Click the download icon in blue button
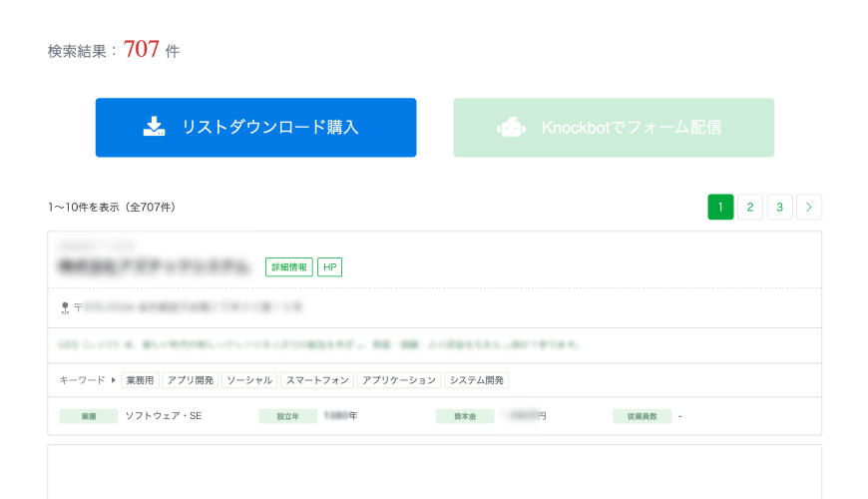This screenshot has width=868, height=499. click(154, 127)
